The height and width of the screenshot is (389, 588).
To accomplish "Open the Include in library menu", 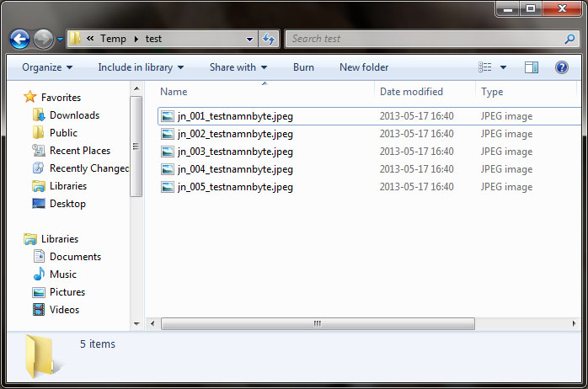I will pos(141,67).
